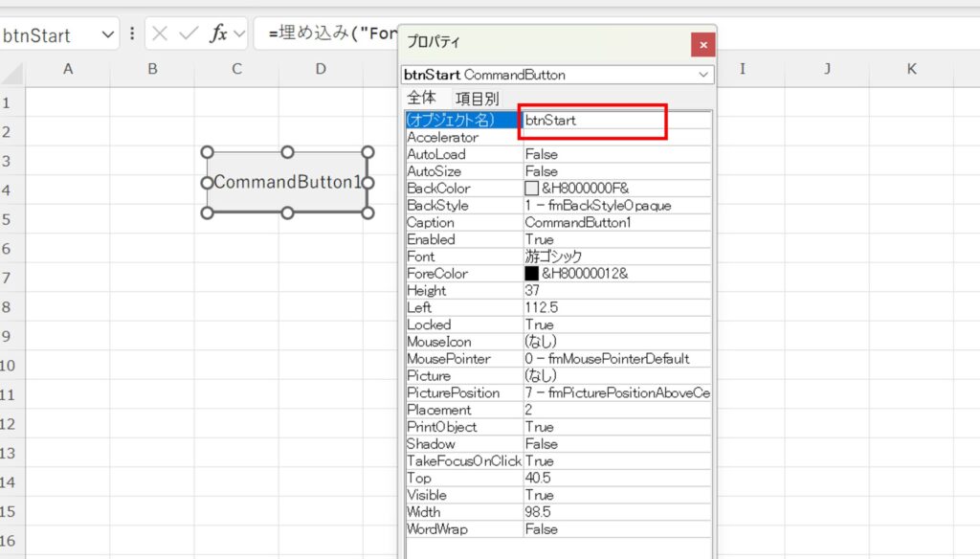Screen dimensions: 980x559
Task: Click the top-left resize handle of CommandButton1
Action: click(x=208, y=152)
